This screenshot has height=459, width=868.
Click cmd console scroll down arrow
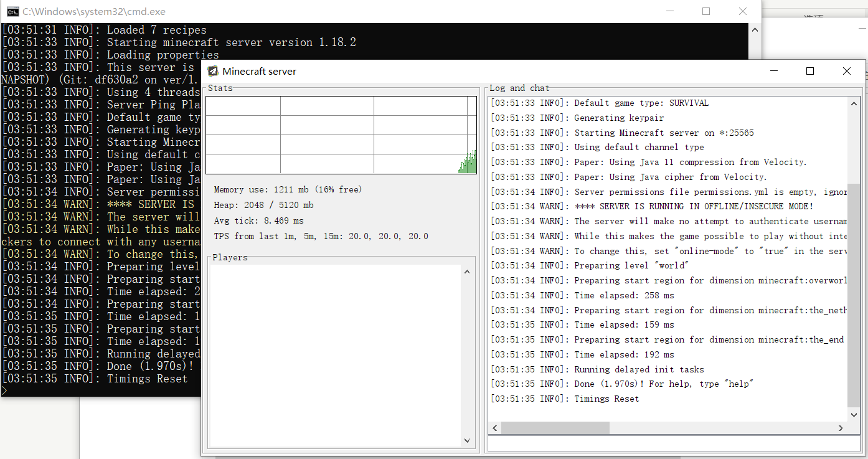pyautogui.click(x=755, y=392)
